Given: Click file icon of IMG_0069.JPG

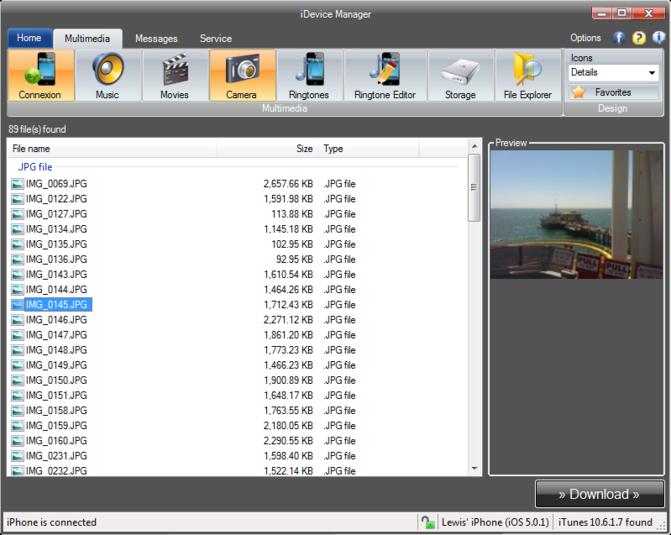Looking at the screenshot, I should coord(18,184).
